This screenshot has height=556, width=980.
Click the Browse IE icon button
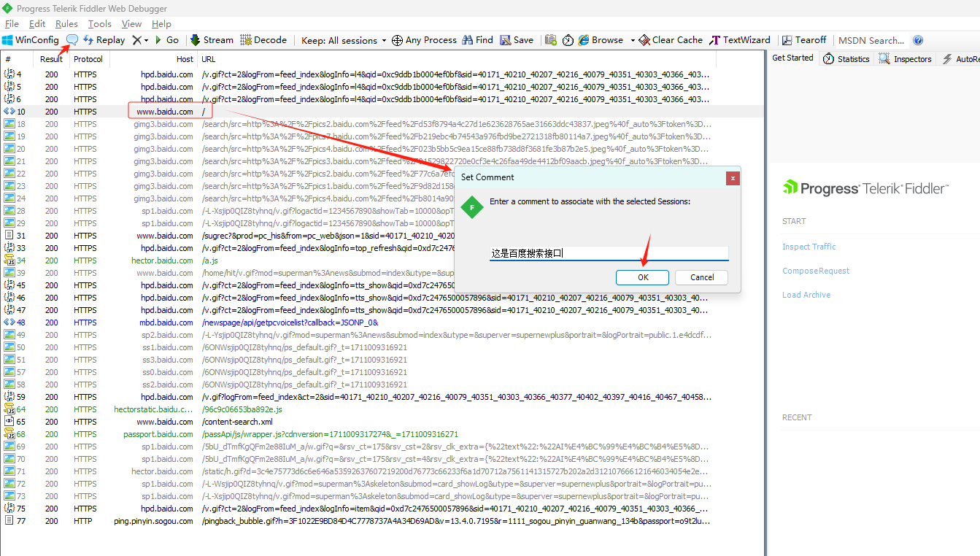[x=601, y=40]
